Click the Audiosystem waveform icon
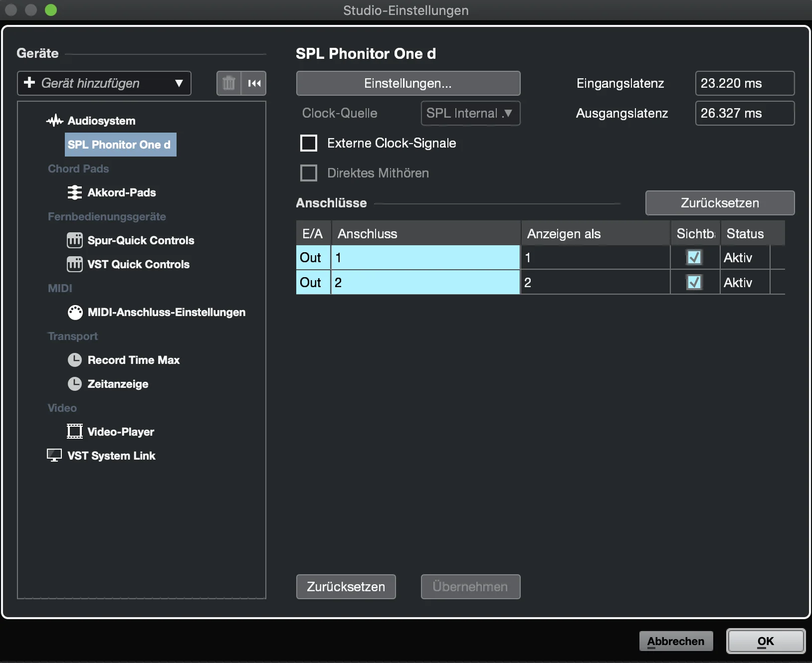Image resolution: width=812 pixels, height=663 pixels. [54, 121]
